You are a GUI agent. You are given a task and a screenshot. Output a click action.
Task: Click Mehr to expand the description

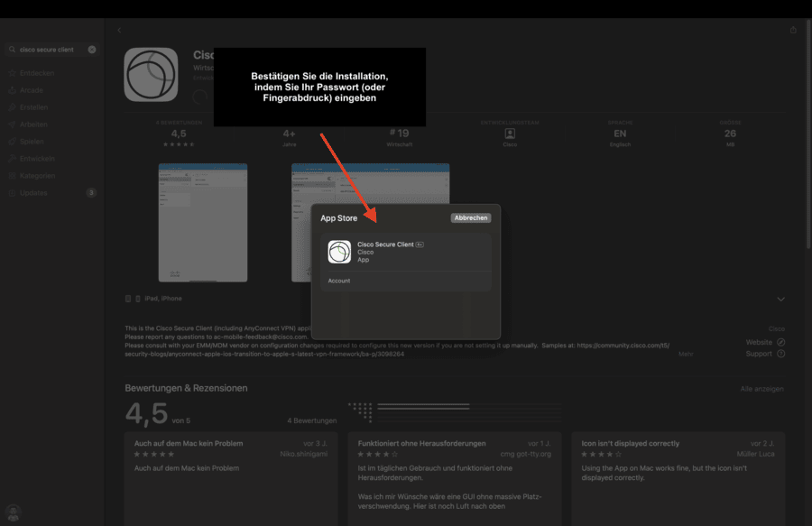(x=686, y=354)
